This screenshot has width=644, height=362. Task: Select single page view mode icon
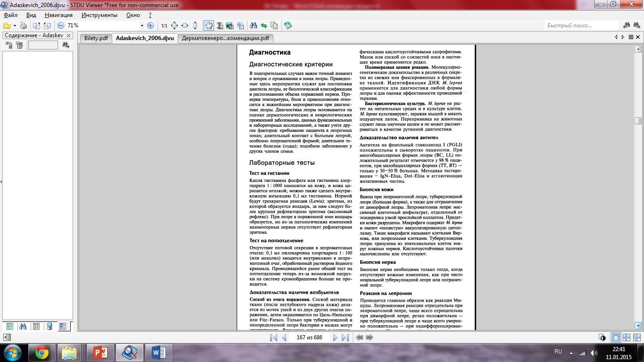click(x=616, y=337)
